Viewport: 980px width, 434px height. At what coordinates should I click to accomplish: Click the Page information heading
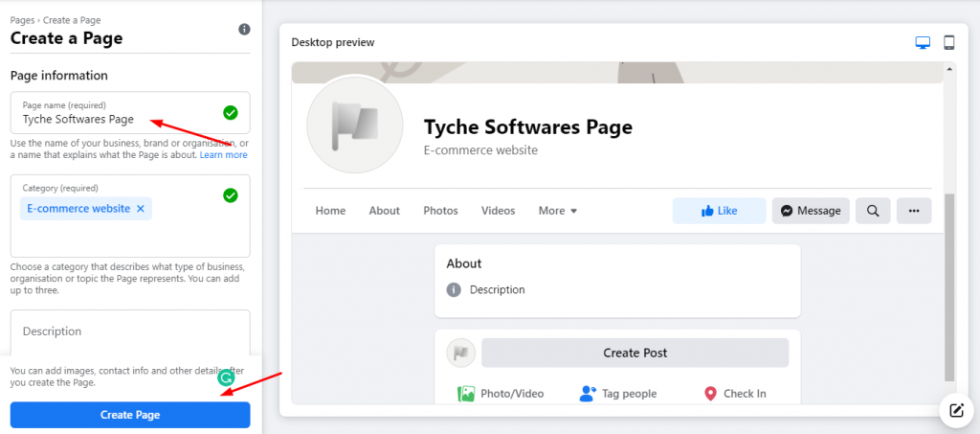(59, 76)
